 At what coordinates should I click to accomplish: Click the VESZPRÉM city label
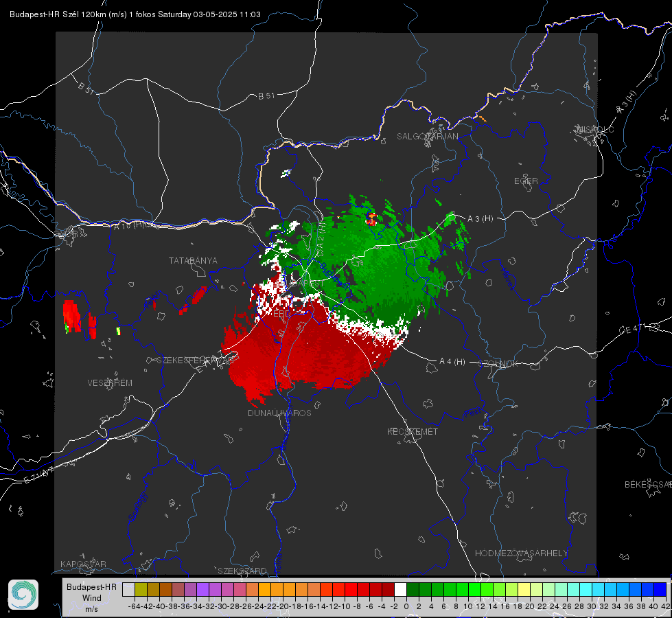tap(110, 382)
